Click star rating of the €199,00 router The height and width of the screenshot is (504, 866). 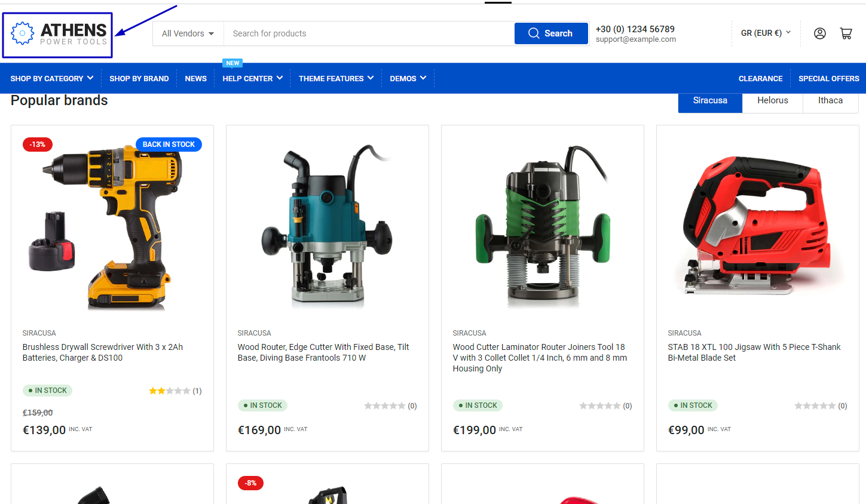[x=600, y=405]
